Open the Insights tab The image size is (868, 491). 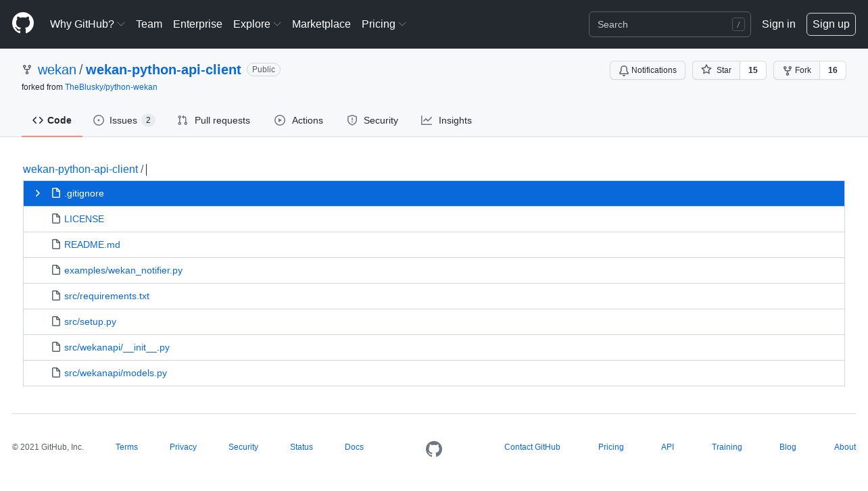tap(446, 120)
